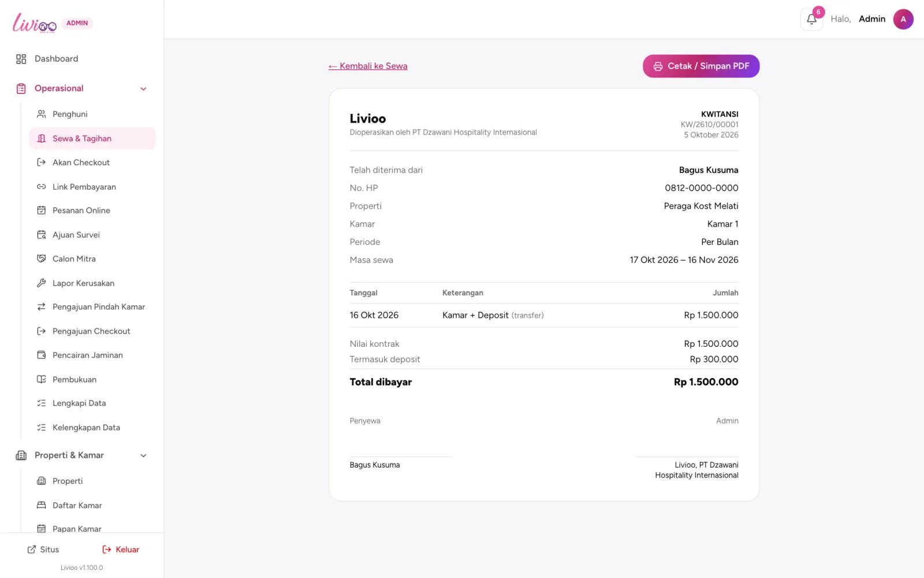This screenshot has width=924, height=578.
Task: Click the Penghuni people icon
Action: click(42, 114)
